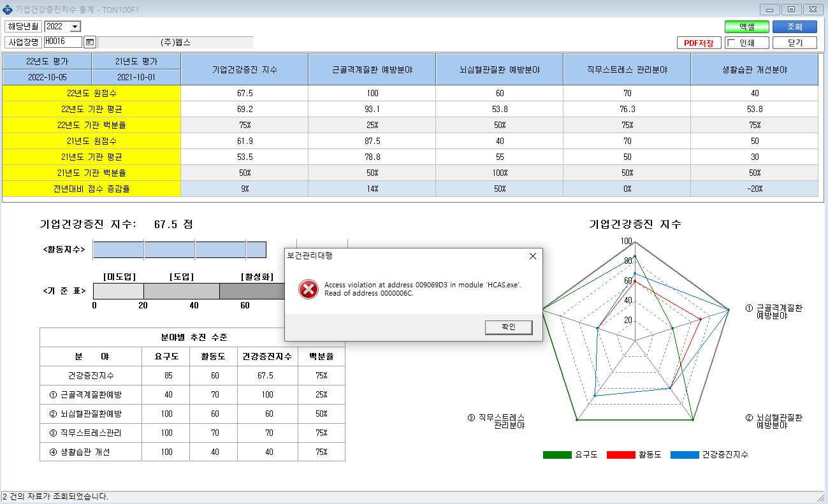The image size is (828, 504).
Task: Click the 엑셀 export button
Action: [746, 27]
